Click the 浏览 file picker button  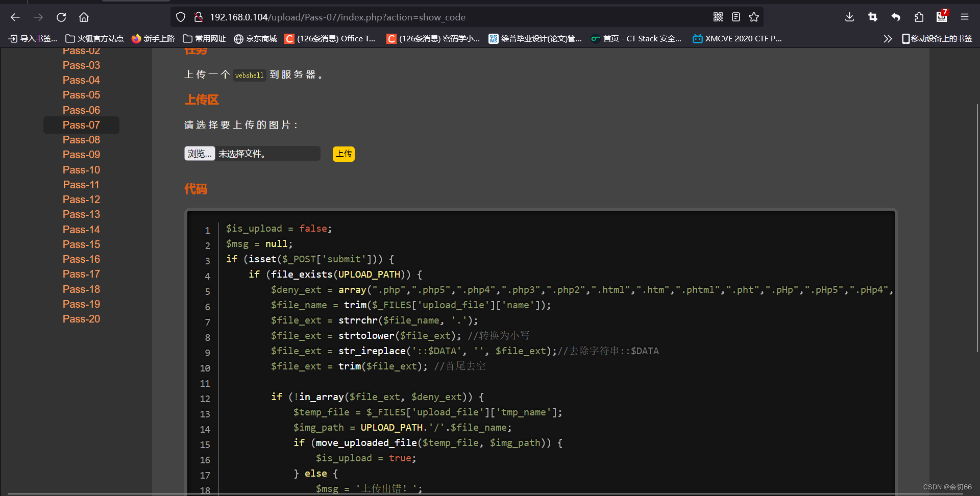(x=199, y=153)
